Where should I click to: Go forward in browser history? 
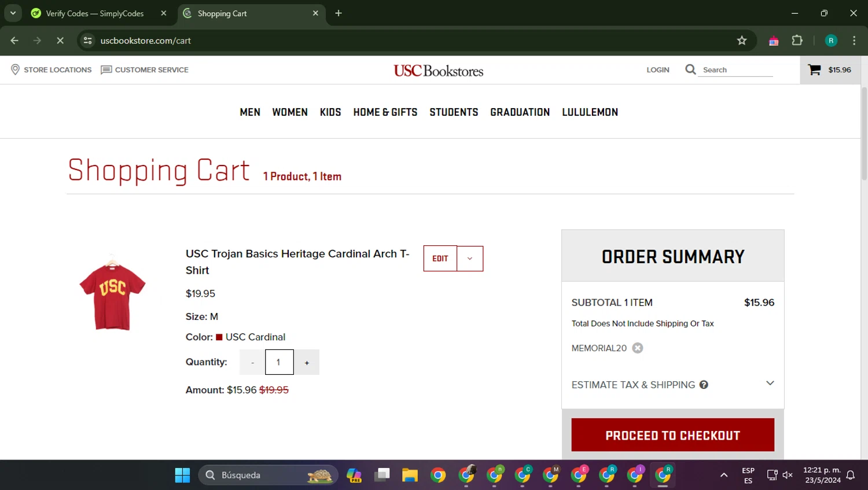38,40
